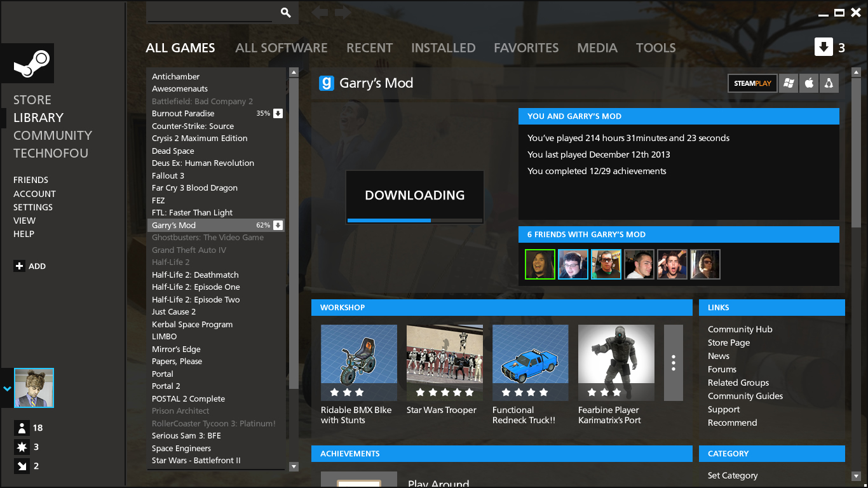The image size is (868, 488).
Task: Click the Linux penguin platform icon
Action: [x=829, y=83]
